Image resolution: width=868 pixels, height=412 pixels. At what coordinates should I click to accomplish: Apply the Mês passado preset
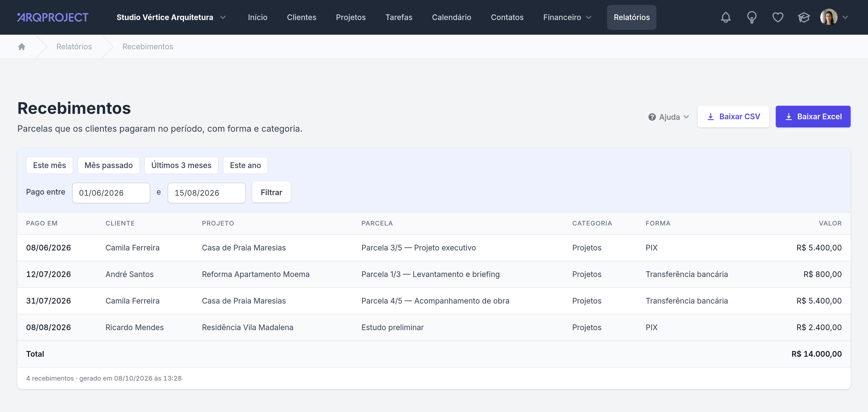(x=108, y=165)
